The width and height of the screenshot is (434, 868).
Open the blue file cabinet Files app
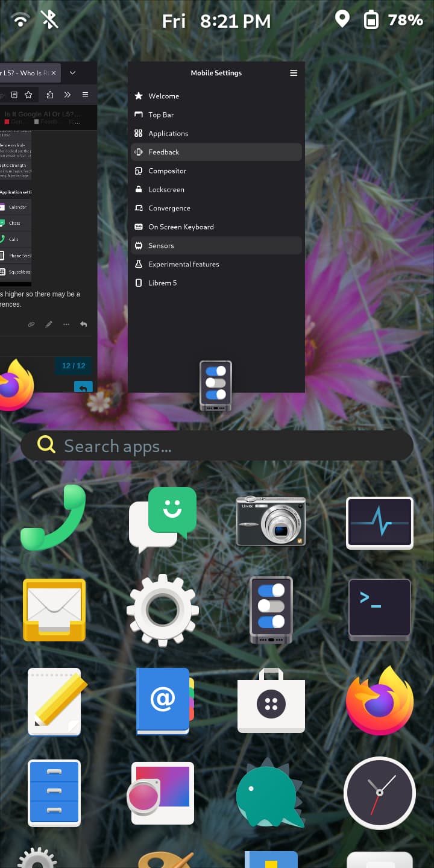(54, 792)
